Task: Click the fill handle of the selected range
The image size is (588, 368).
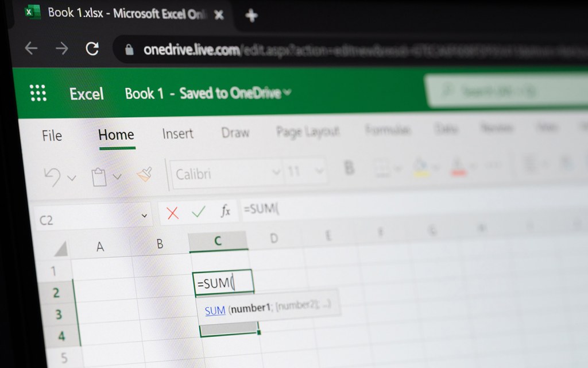Action: pos(259,332)
